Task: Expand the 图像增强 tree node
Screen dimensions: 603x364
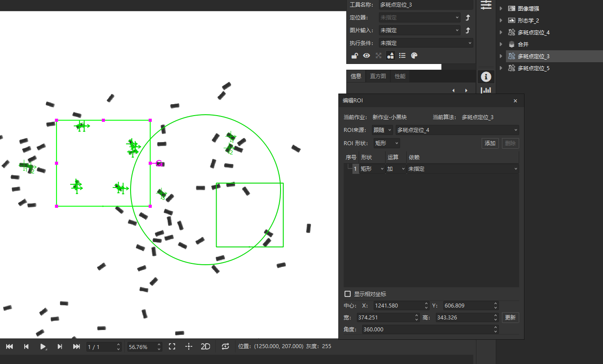Action: coord(501,8)
